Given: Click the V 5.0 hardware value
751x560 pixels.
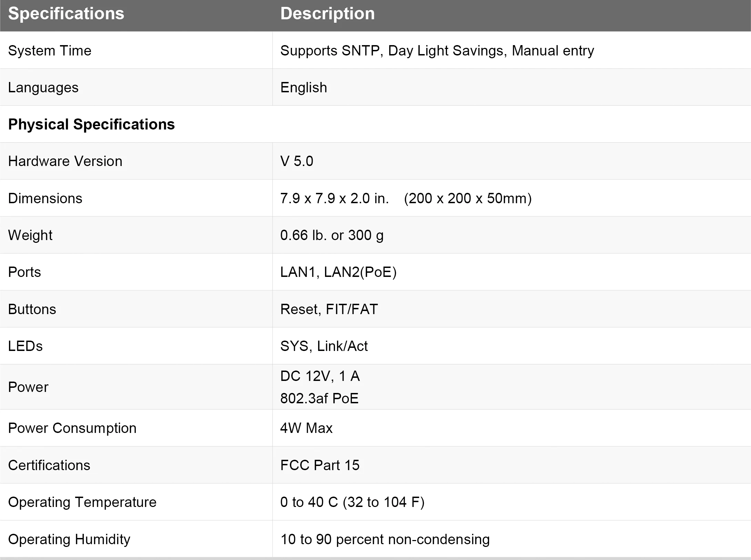Looking at the screenshot, I should click(x=296, y=161).
